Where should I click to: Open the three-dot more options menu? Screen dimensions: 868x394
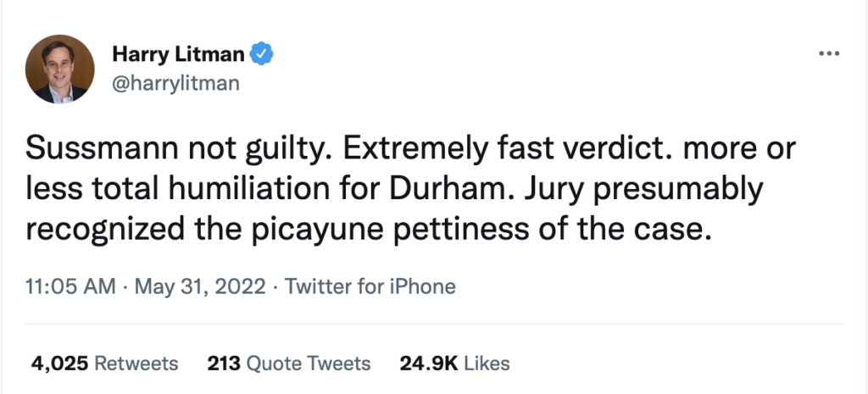(826, 54)
